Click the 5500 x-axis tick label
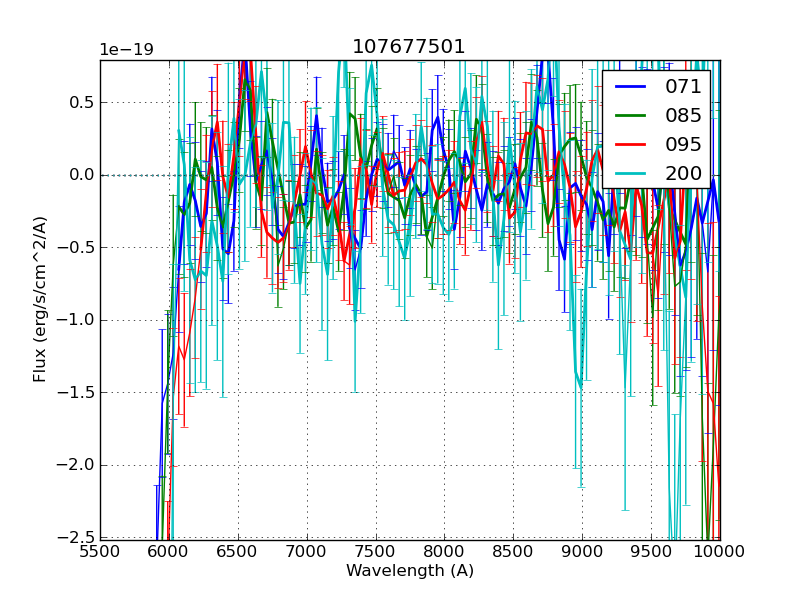Image resolution: width=800 pixels, height=600 pixels. (100, 551)
